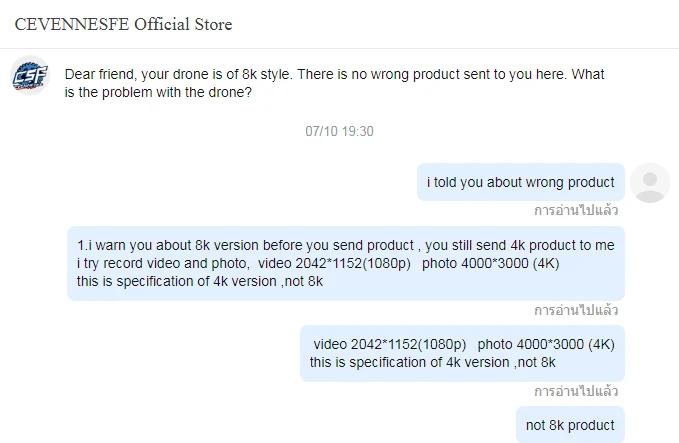The height and width of the screenshot is (443, 679).
Task: Select the shorter video 2042*1152 message bubble
Action: (x=462, y=353)
